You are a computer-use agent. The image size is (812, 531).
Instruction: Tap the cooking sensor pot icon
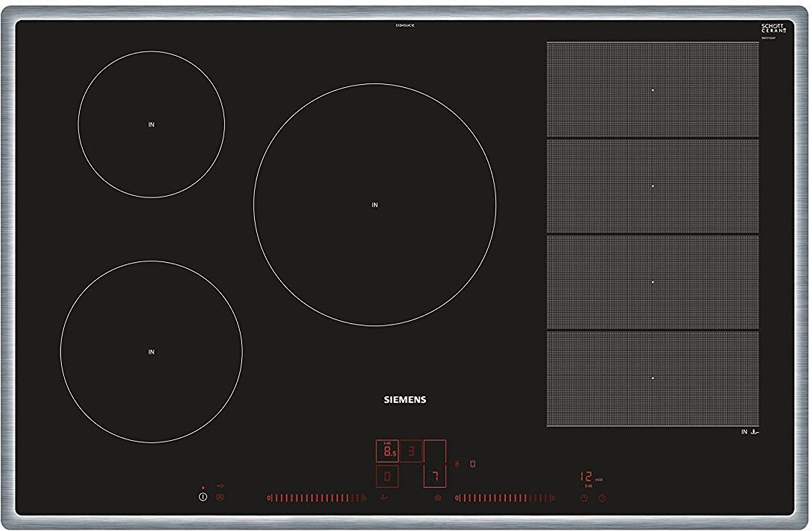pos(437,497)
